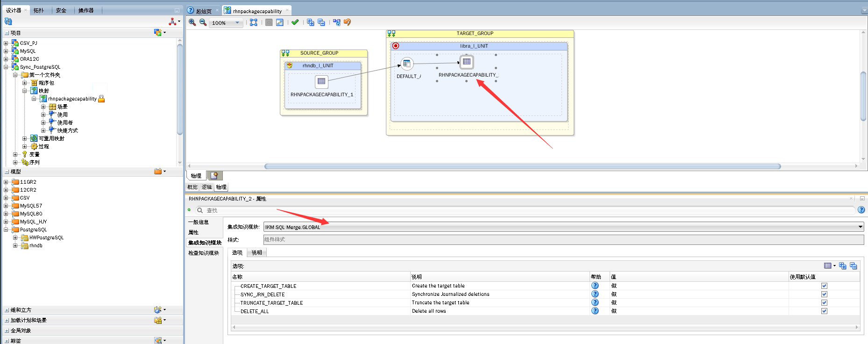Viewport: 868px width, 344px height.
Task: Select 一般信息 in the properties sidebar
Action: [199, 222]
